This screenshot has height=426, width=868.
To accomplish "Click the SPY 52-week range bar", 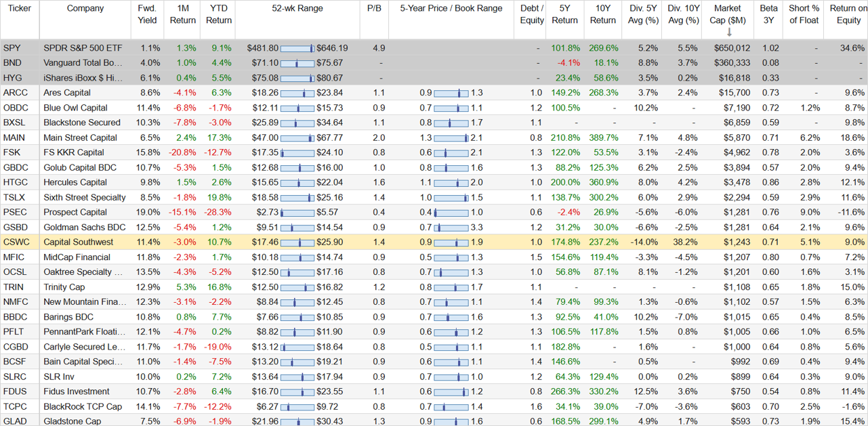I will click(x=297, y=48).
